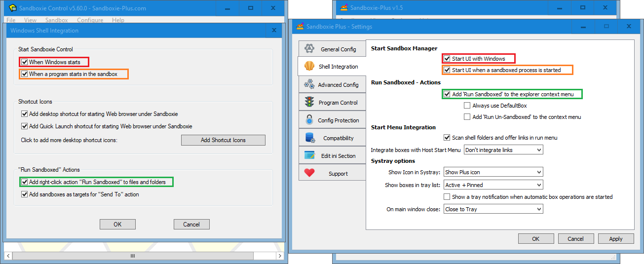Screen dimensions: 644x264
Task: Toggle 'When a program starts in the sandbox'
Action: (24, 74)
